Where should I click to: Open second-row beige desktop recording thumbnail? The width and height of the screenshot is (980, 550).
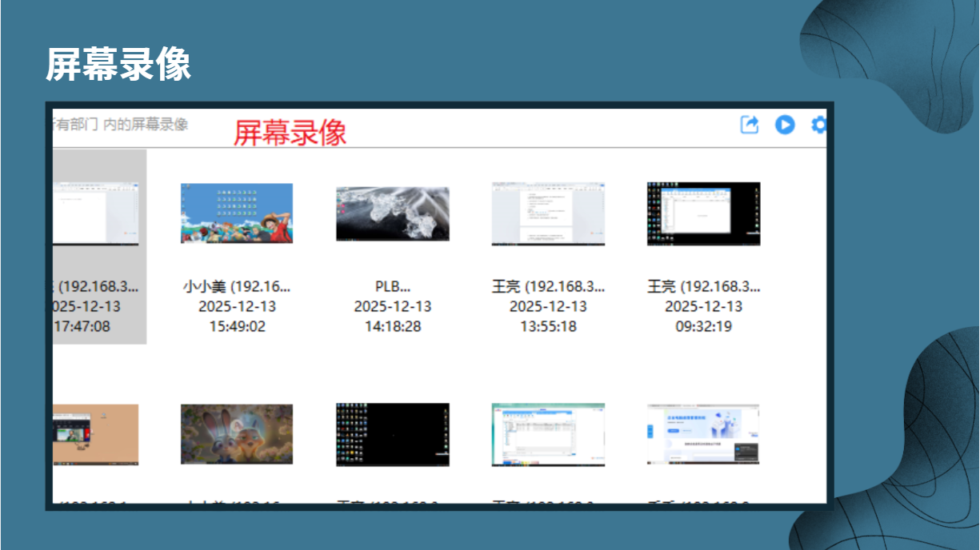(96, 434)
